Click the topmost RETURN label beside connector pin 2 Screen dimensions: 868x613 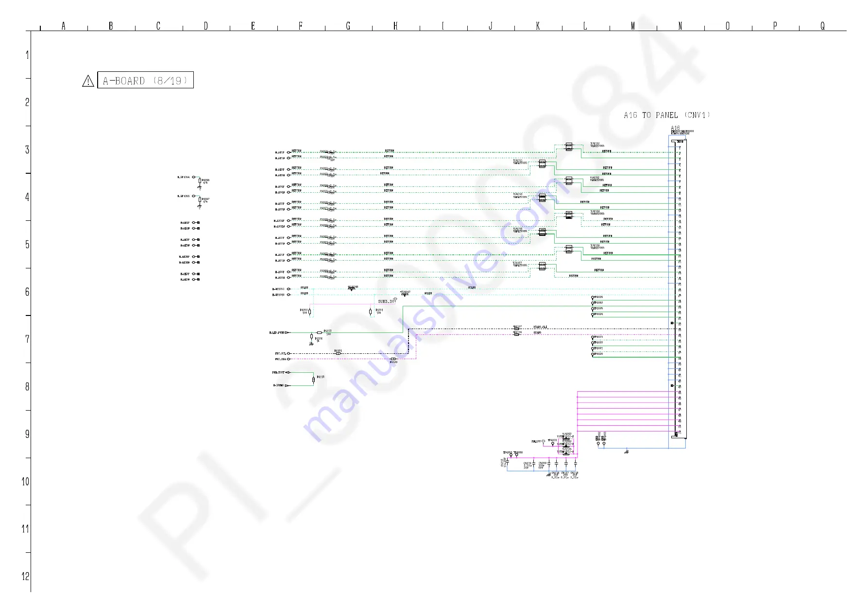pyautogui.click(x=607, y=151)
